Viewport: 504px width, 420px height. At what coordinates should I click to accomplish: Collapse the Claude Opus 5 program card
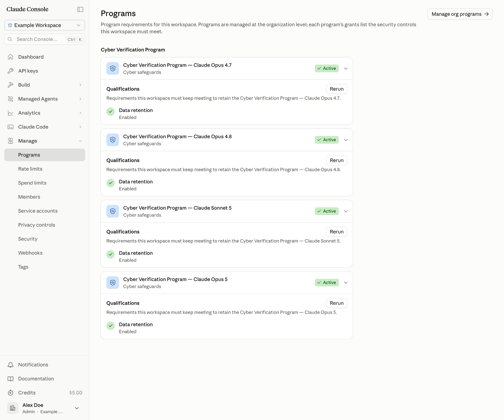pos(346,283)
